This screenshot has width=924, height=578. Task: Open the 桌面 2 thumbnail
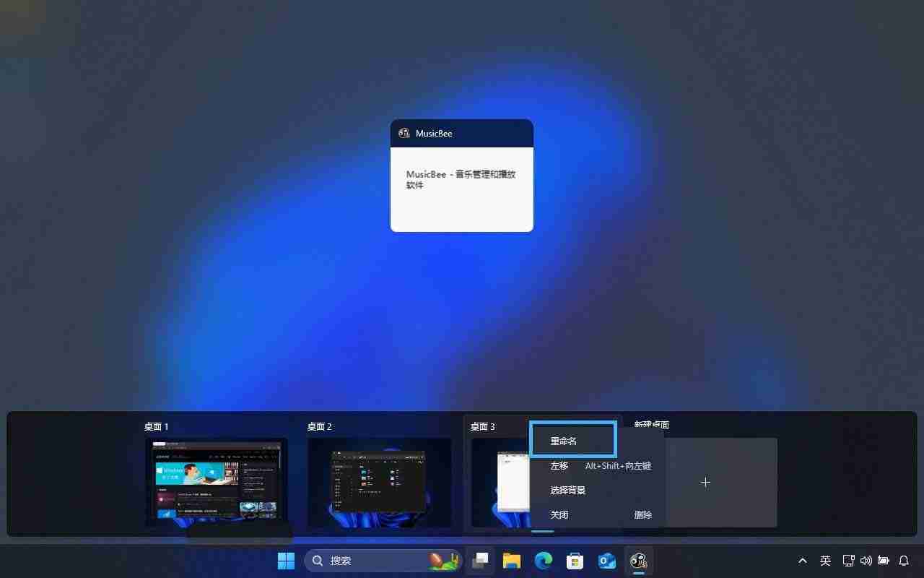coord(379,484)
